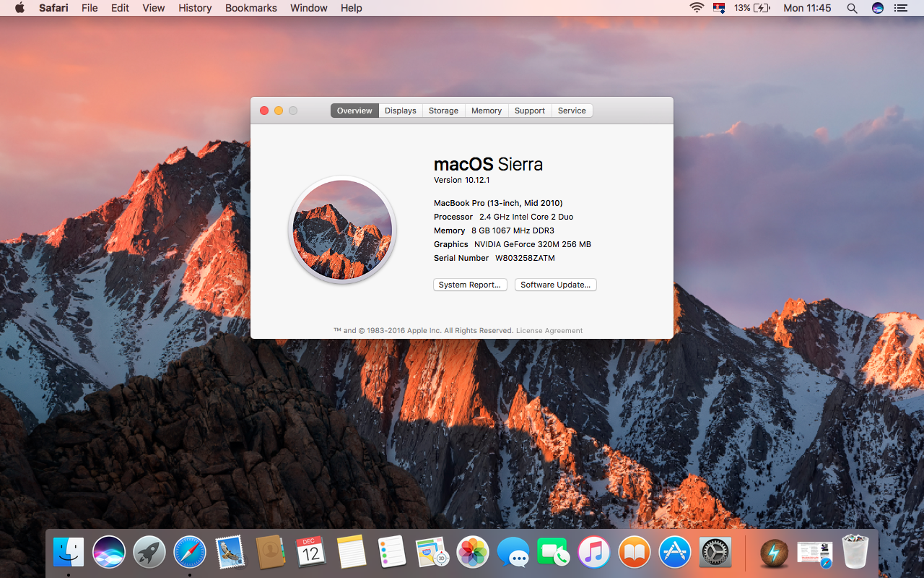Viewport: 924px width, 578px height.
Task: Click the serial number W803258ZATM
Action: (525, 258)
